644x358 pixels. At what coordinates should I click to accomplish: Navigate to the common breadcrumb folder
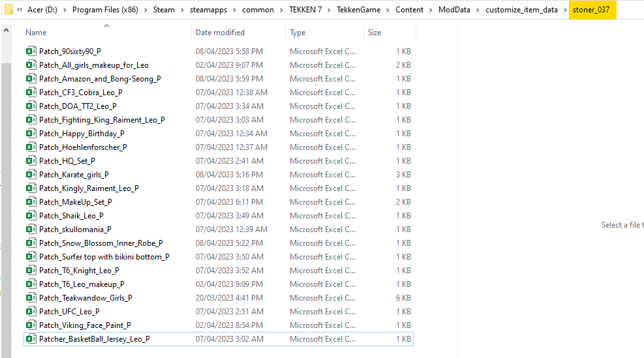pyautogui.click(x=258, y=9)
